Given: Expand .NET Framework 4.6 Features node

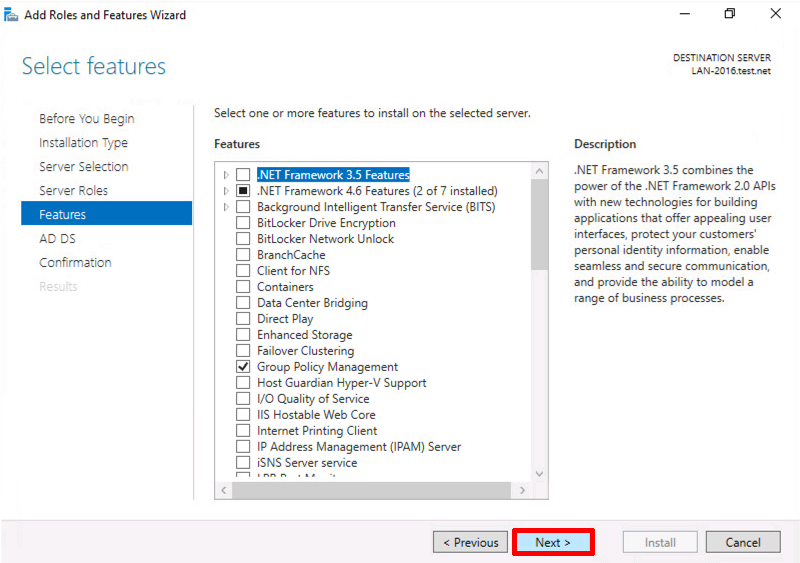Looking at the screenshot, I should coord(226,191).
